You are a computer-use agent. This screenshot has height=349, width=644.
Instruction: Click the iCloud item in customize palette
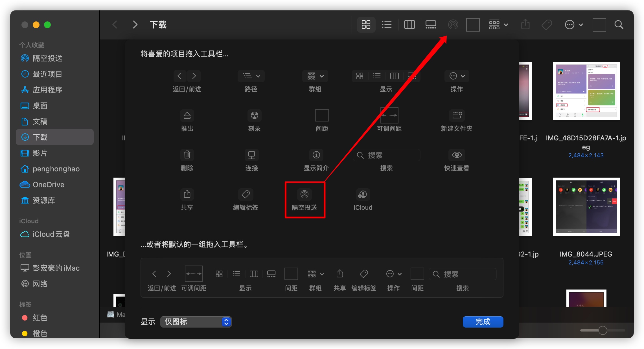click(362, 194)
